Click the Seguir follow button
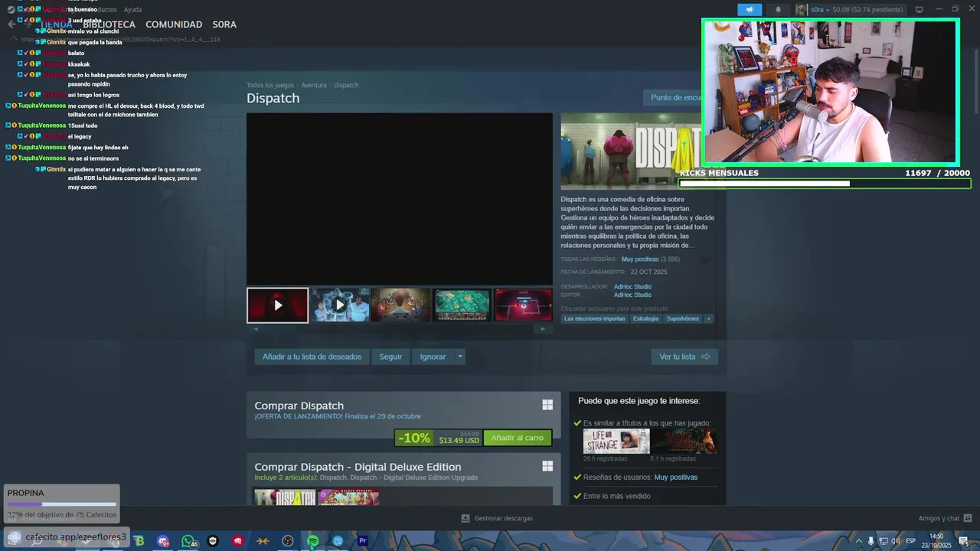This screenshot has width=980, height=551. point(390,357)
